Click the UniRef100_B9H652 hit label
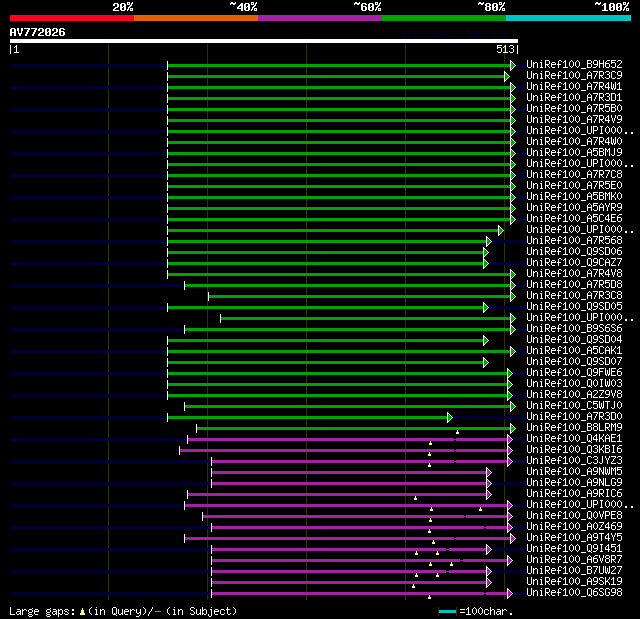Screen dimensions: 640x619 coord(574,64)
